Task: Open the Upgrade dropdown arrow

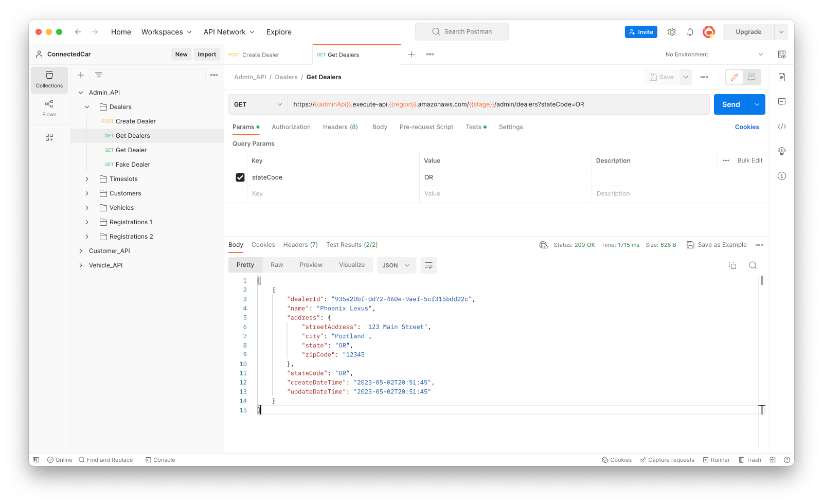Action: click(x=781, y=32)
